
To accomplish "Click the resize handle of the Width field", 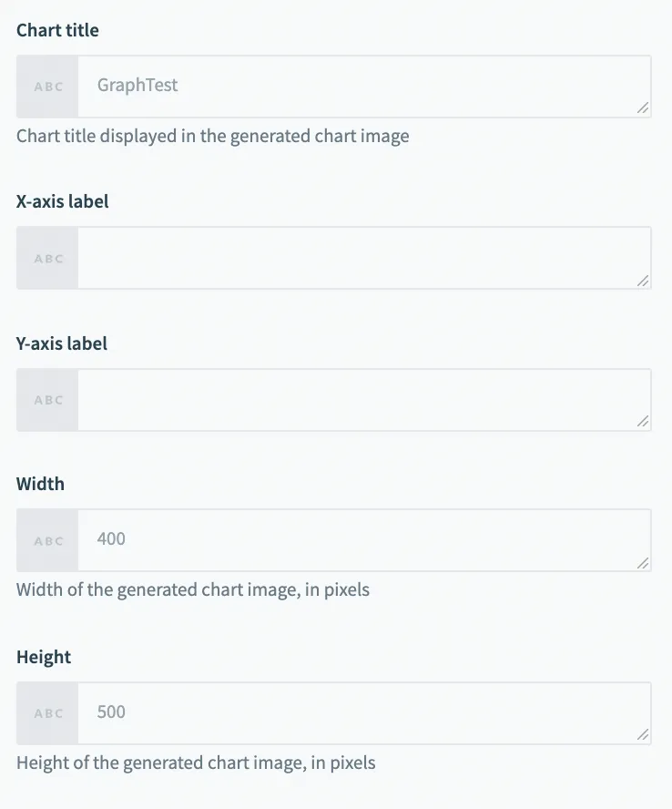I will pyautogui.click(x=643, y=563).
